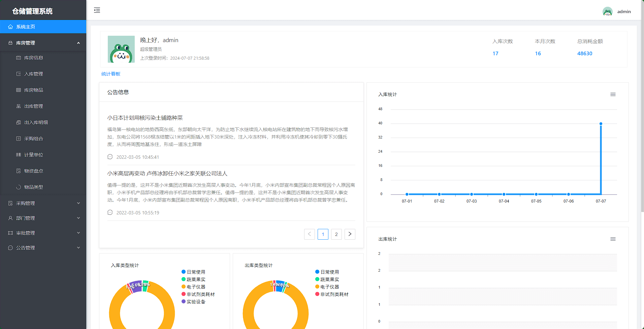
Task: Expand the 公告管理 submenu arrow
Action: pyautogui.click(x=78, y=248)
